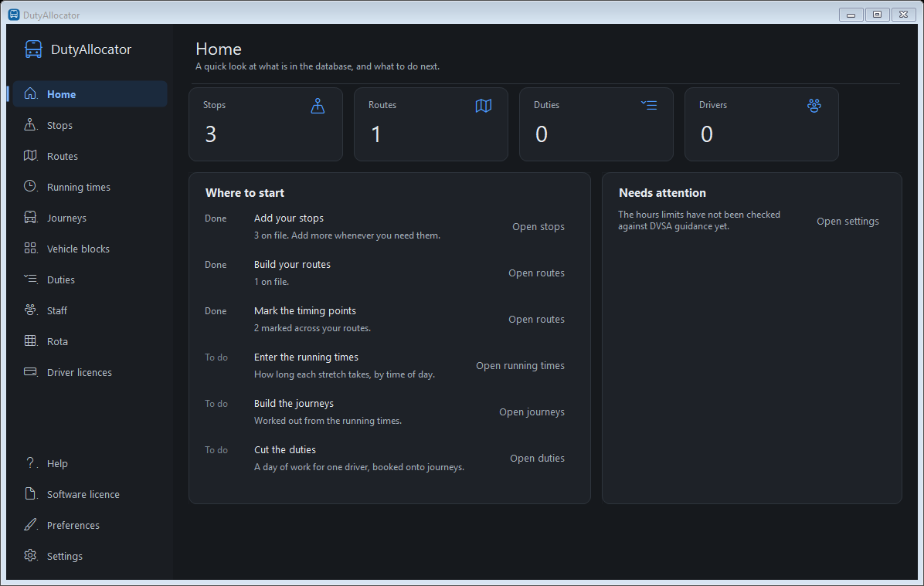Click the Preferences brush icon
The width and height of the screenshot is (924, 586).
click(x=31, y=524)
